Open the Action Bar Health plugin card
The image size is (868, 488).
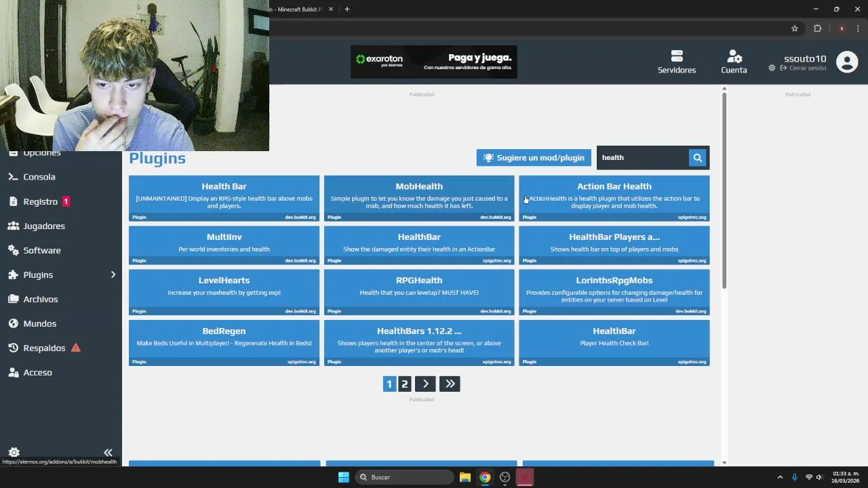[614, 199]
